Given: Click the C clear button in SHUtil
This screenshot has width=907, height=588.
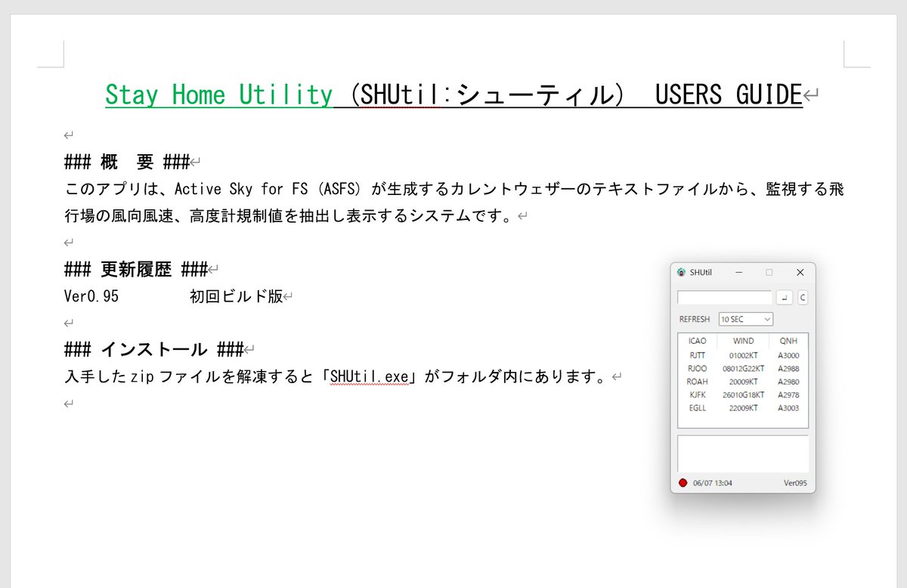Looking at the screenshot, I should click(x=803, y=298).
